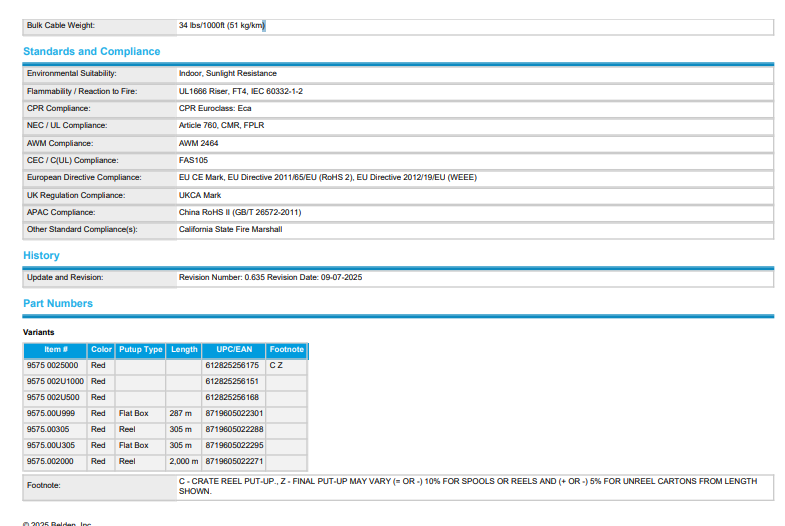Click the Item # column header
The width and height of the screenshot is (785, 526).
[55, 350]
